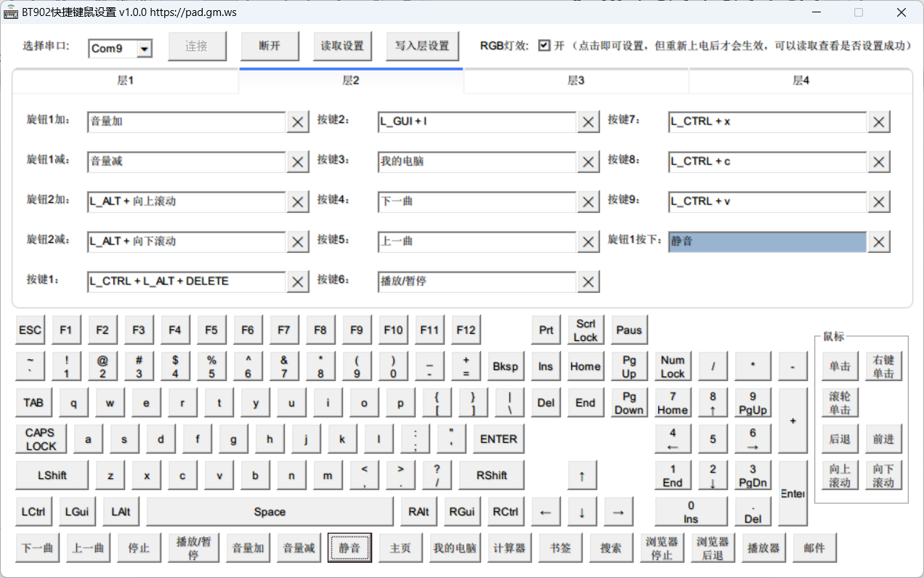Clear the 旋钮1按下 静音 assignment

click(879, 242)
